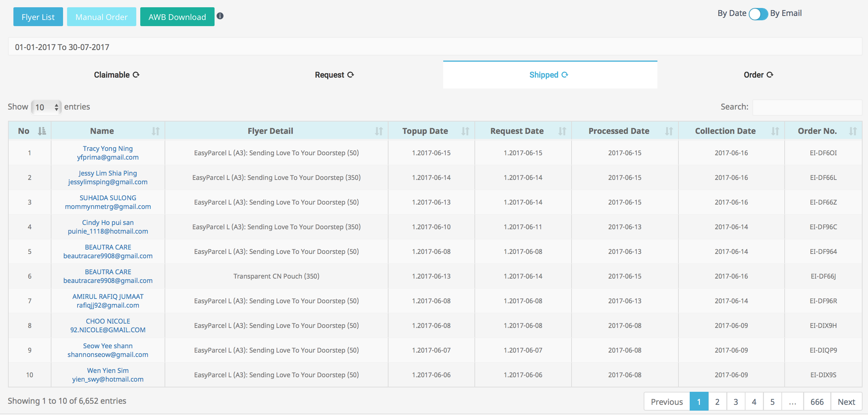Click the Request Date sort icon
Image resolution: width=868 pixels, height=415 pixels.
(x=562, y=131)
